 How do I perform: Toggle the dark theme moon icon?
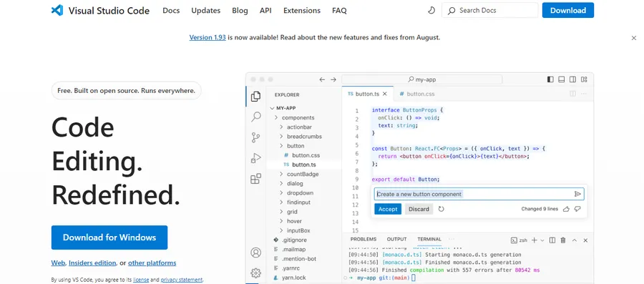[431, 10]
